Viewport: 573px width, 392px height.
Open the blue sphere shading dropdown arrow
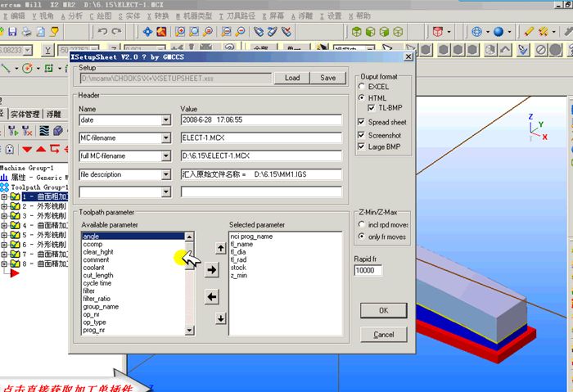pos(509,32)
